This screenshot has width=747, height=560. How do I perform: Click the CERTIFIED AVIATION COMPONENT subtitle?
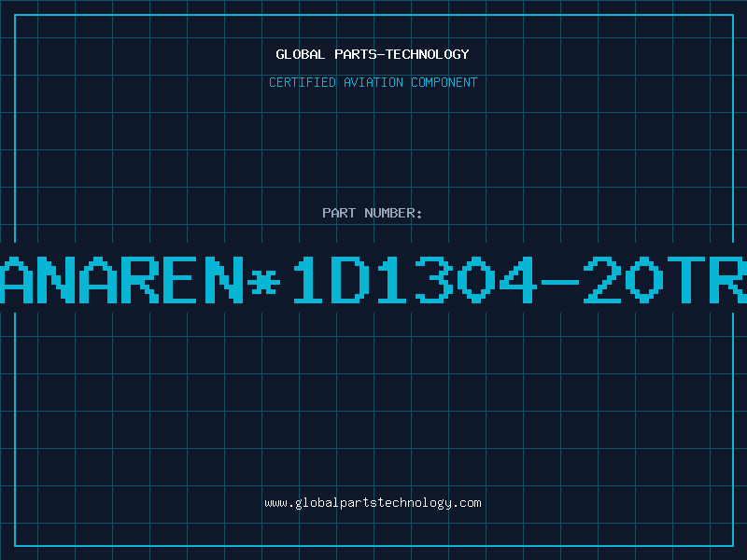pos(373,82)
